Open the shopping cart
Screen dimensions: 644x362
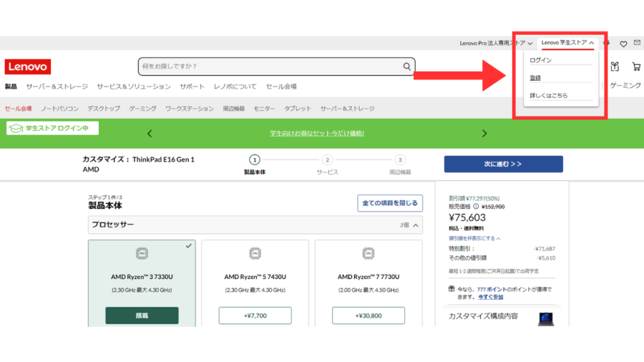pos(636,67)
